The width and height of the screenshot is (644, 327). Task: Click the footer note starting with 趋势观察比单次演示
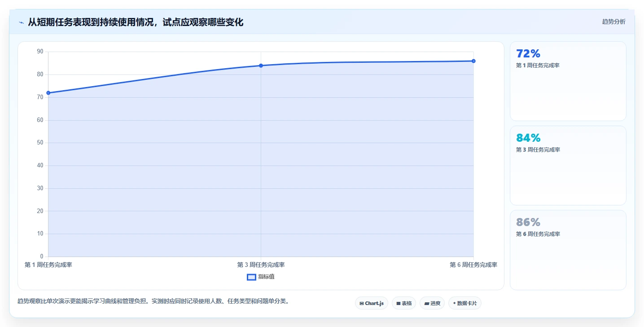pyautogui.click(x=154, y=301)
